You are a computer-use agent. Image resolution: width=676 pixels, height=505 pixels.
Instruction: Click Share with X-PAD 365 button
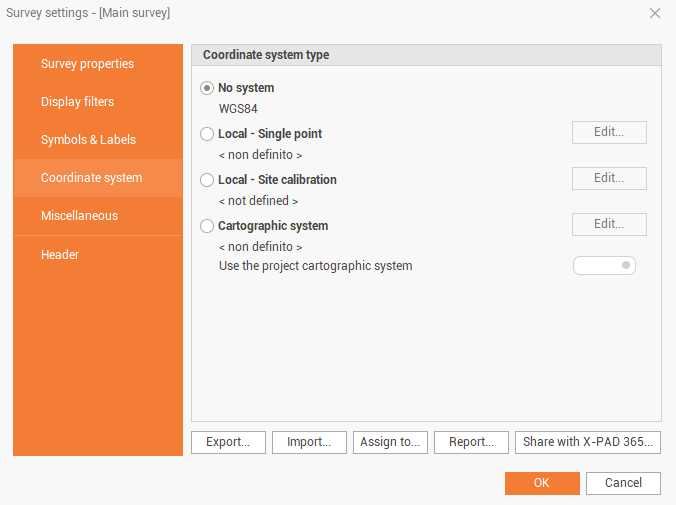coord(587,442)
